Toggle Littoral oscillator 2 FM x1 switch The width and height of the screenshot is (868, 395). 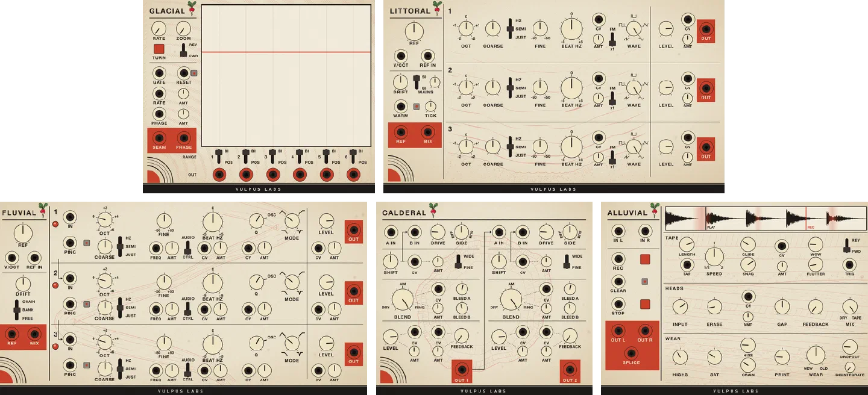pos(612,98)
